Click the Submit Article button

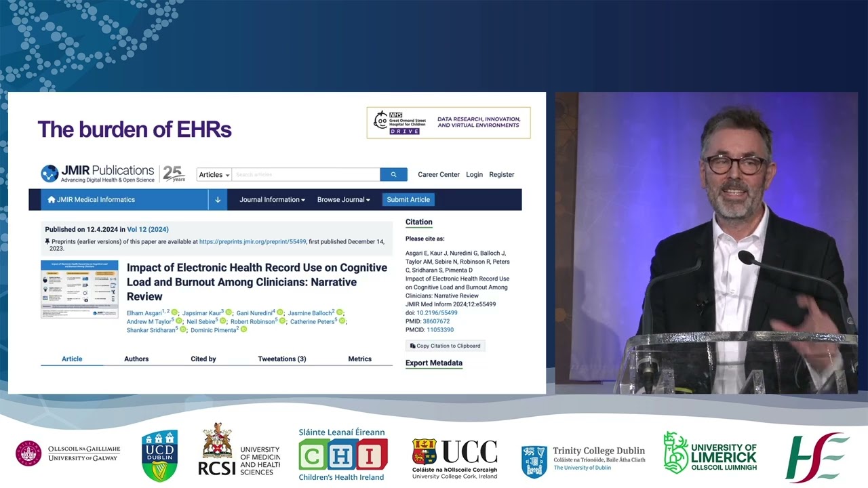(408, 200)
